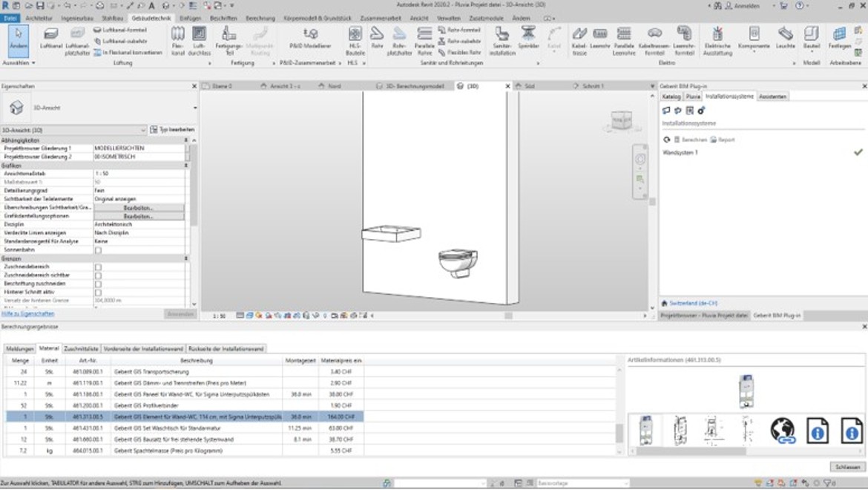Select the Rohr pipe tool
Viewport: 868px width, 490px height.
tap(377, 39)
